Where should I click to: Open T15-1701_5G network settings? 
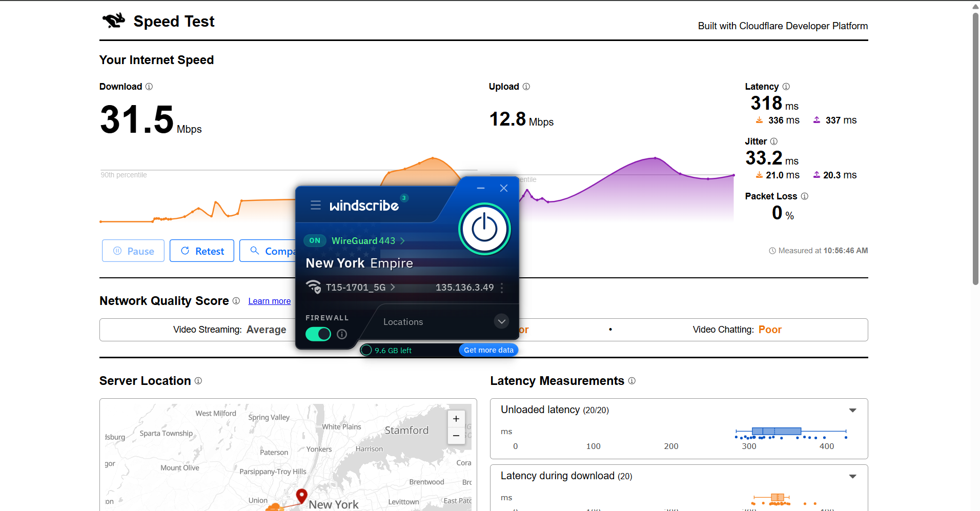tap(360, 287)
